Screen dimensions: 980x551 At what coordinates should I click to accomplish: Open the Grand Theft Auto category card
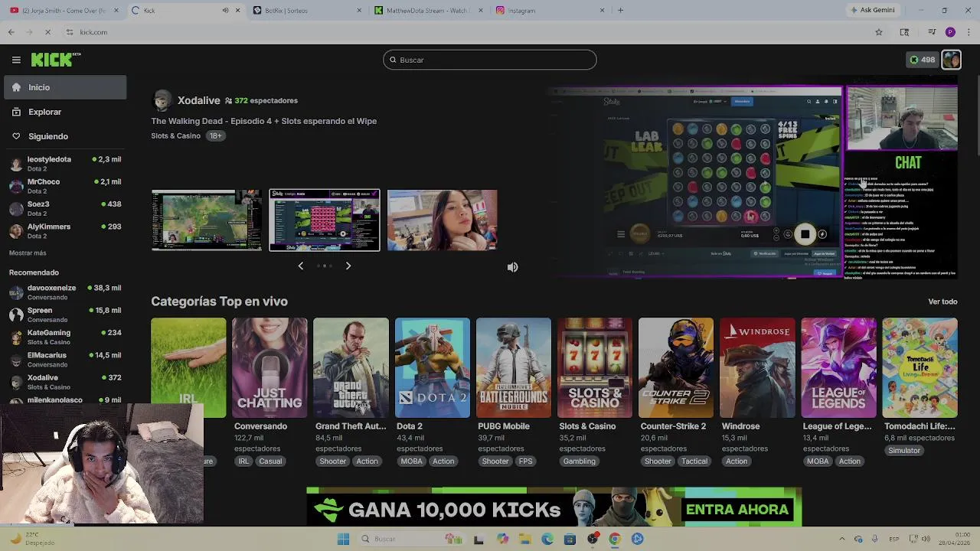pyautogui.click(x=351, y=367)
